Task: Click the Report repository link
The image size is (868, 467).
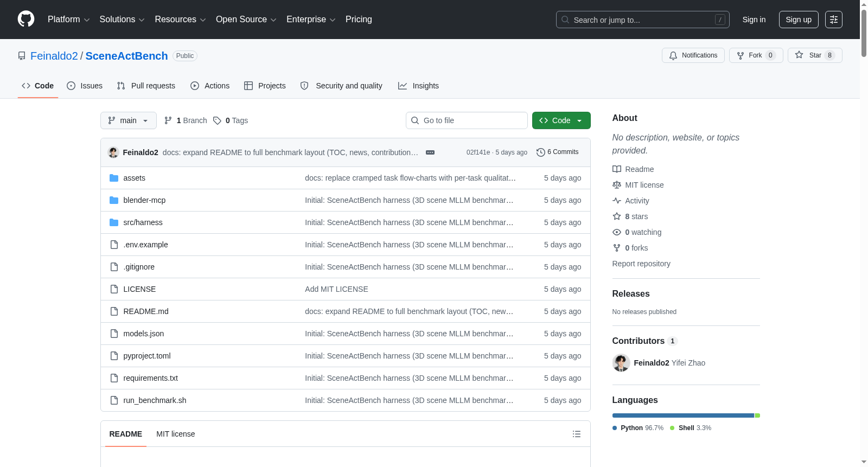Action: coord(641,264)
